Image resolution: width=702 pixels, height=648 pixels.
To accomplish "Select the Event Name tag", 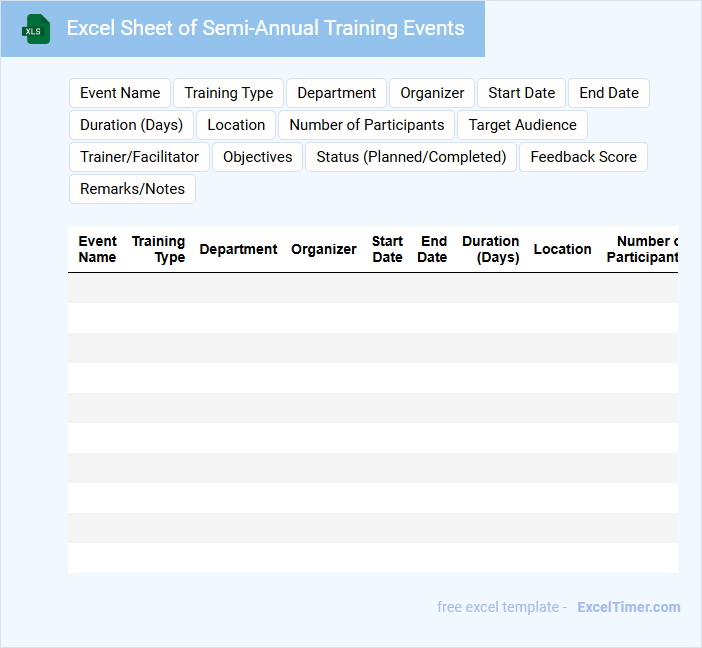I will pyautogui.click(x=120, y=93).
